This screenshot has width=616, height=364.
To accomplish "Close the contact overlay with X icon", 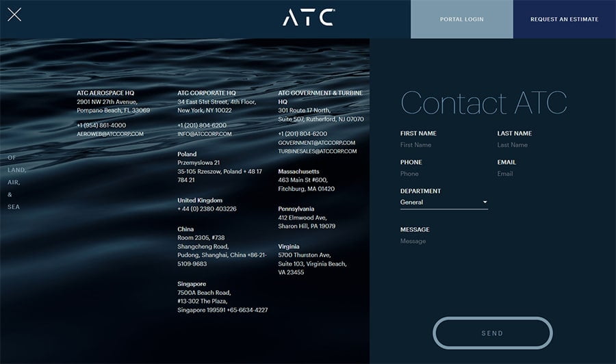I will point(14,14).
